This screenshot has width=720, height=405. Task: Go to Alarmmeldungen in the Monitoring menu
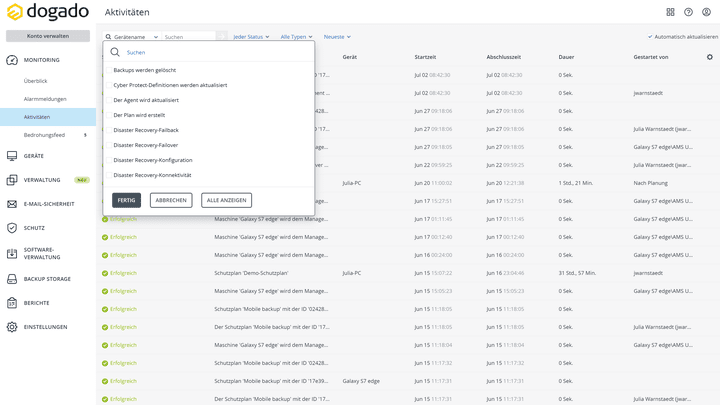45,99
